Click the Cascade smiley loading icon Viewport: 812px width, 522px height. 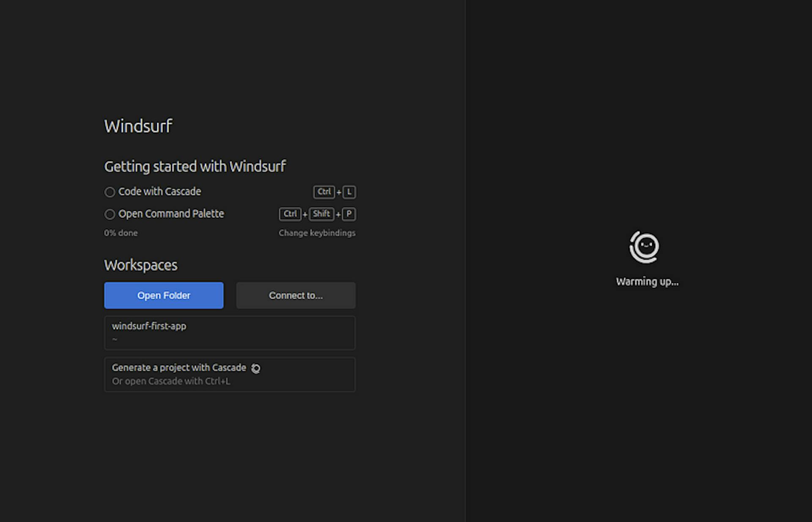[x=644, y=247]
